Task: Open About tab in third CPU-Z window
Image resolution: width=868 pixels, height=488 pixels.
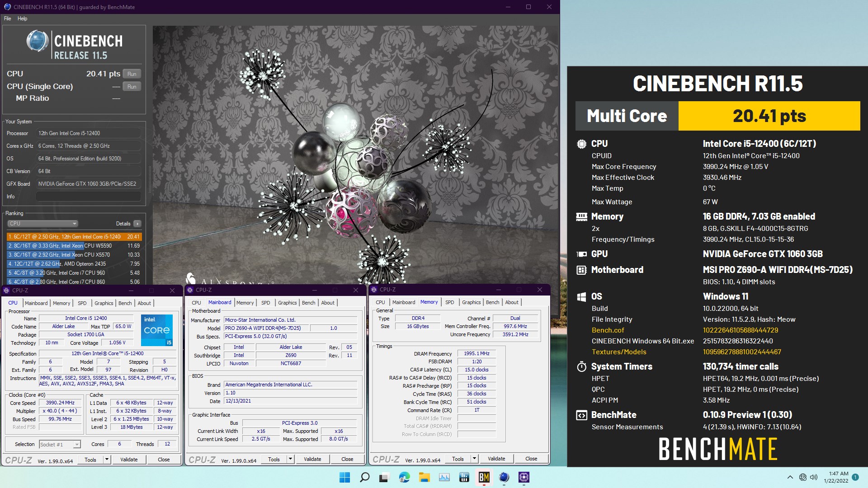Action: point(512,302)
